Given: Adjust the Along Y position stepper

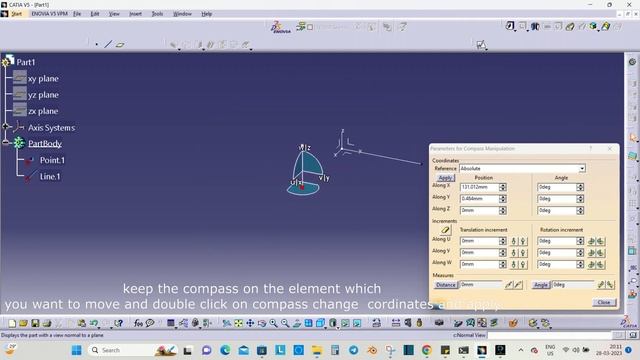Looking at the screenshot, I should pyautogui.click(x=503, y=199).
